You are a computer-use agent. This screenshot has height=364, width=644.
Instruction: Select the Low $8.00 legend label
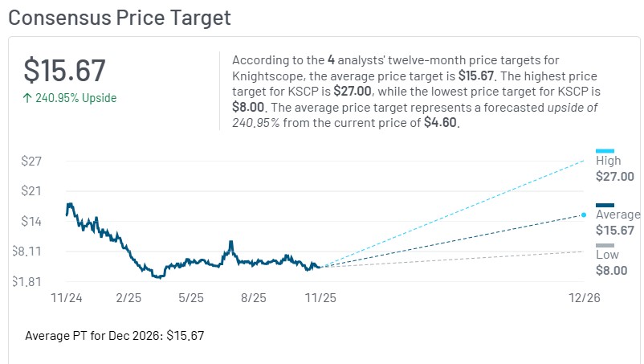tap(611, 263)
